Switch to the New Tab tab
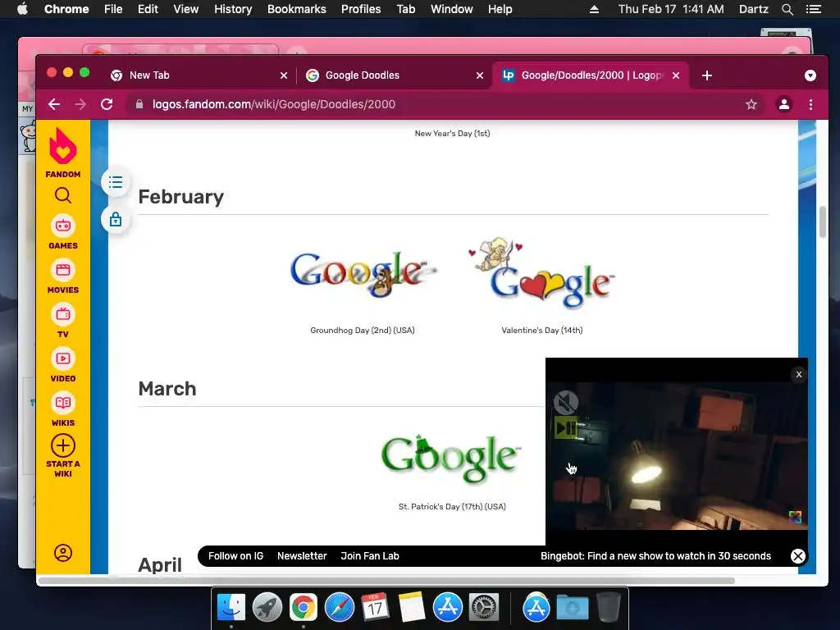The height and width of the screenshot is (630, 840). point(199,75)
